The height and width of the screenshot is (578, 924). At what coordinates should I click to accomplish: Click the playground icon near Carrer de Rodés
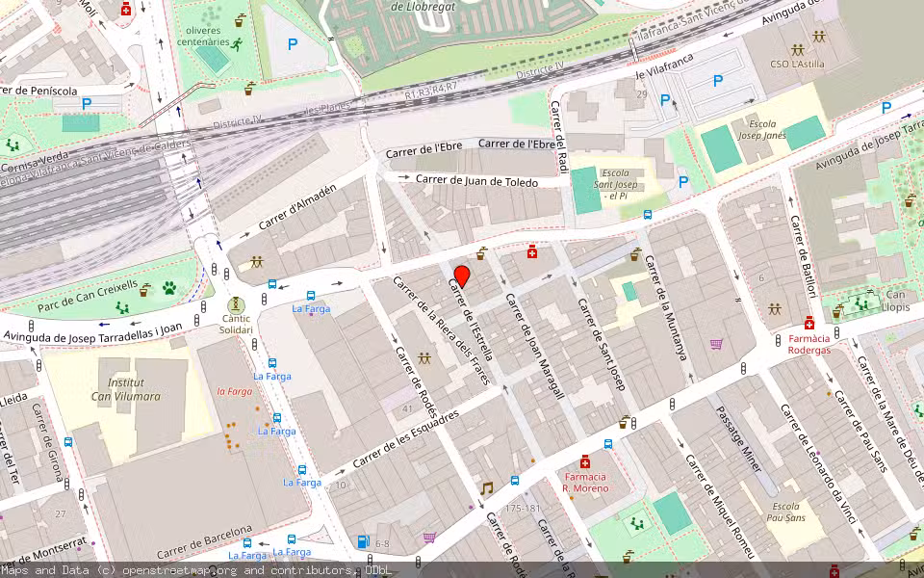click(426, 357)
